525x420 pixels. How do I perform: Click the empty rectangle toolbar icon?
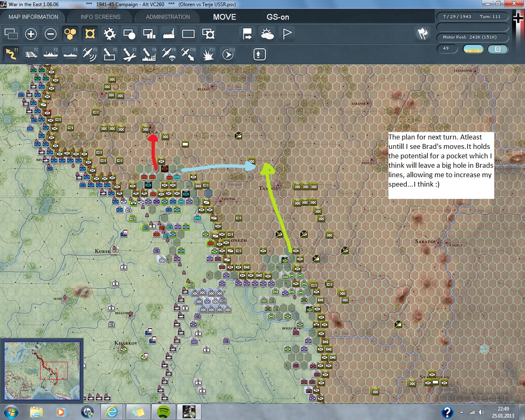click(x=188, y=34)
